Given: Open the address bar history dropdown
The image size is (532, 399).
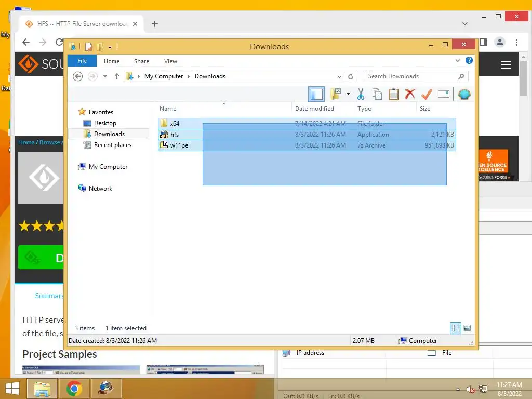Looking at the screenshot, I should coord(339,76).
